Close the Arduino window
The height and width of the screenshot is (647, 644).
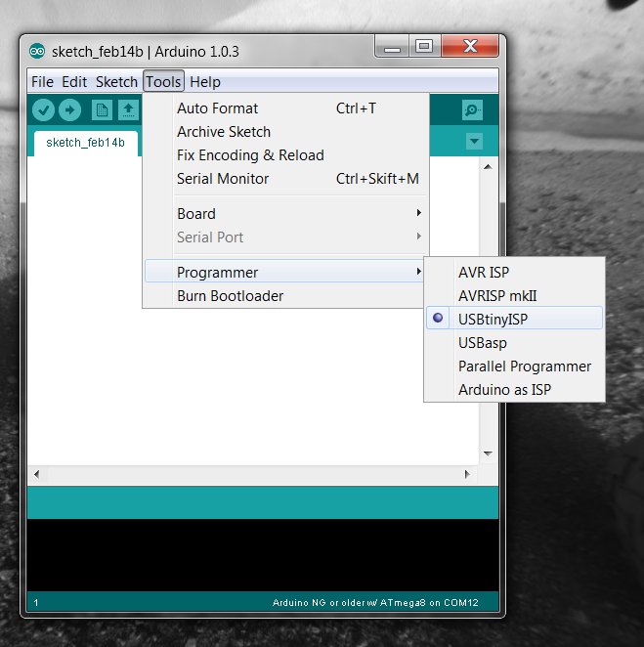pos(470,46)
